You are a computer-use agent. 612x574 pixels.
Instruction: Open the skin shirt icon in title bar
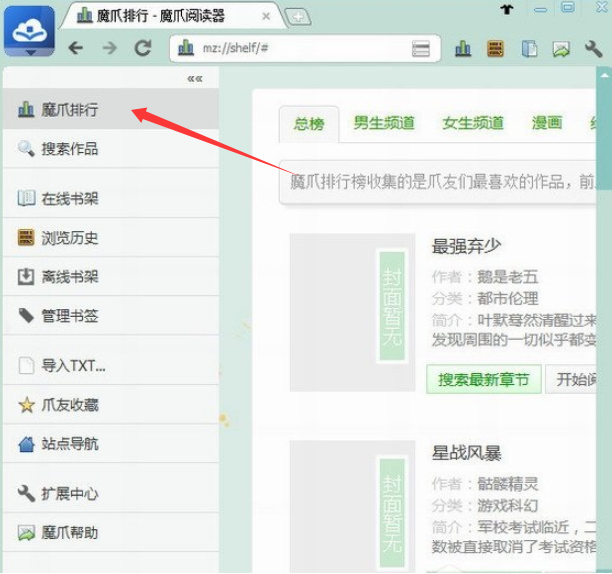coord(507,9)
